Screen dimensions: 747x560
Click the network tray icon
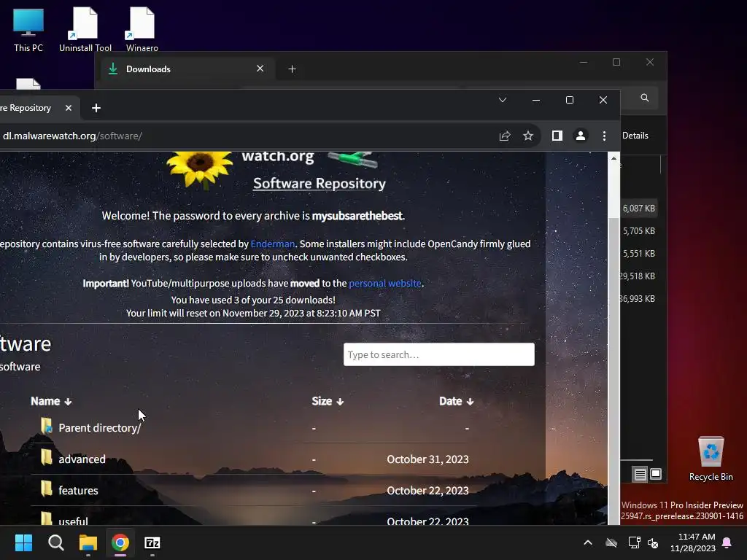pyautogui.click(x=634, y=542)
